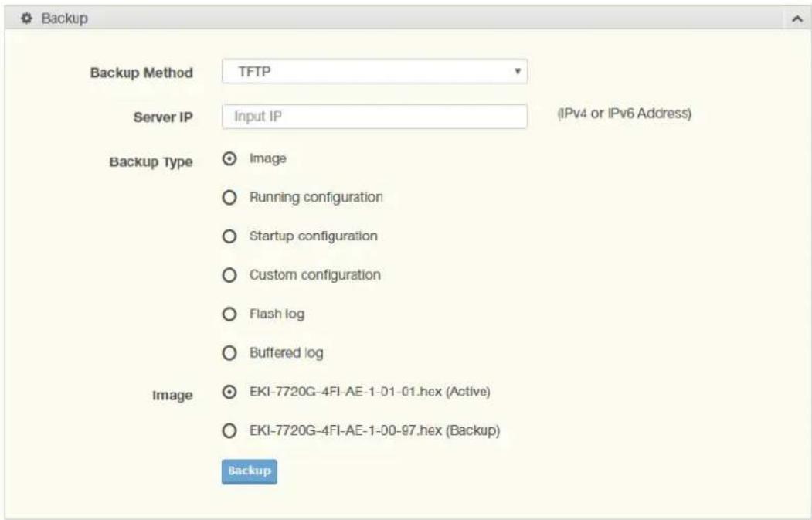The image size is (812, 520).
Task: Choose Flash log backup type
Action: (x=229, y=314)
